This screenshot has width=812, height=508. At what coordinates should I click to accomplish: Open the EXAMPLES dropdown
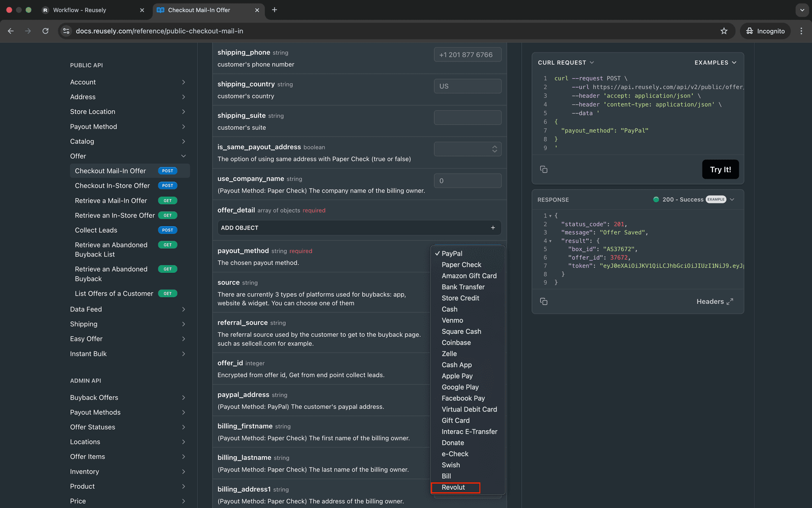coord(715,62)
